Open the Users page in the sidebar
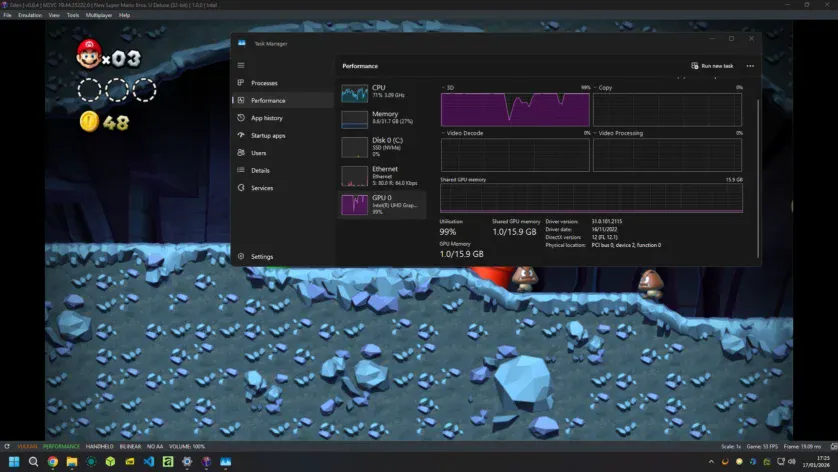The image size is (838, 472). pyautogui.click(x=258, y=153)
